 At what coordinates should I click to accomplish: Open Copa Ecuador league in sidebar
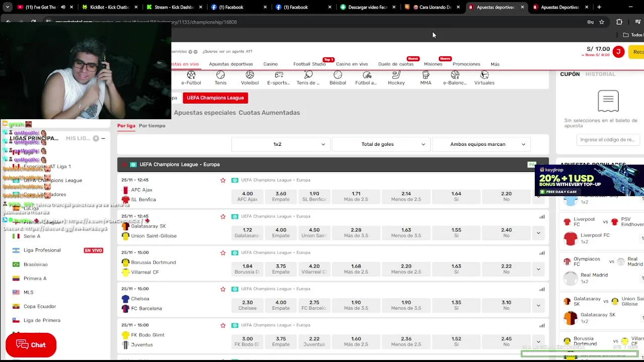coord(40,307)
